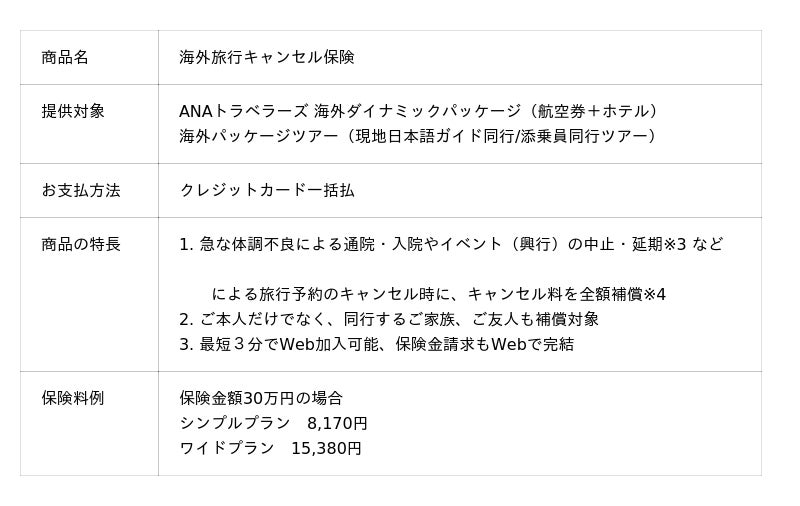Click the 商品の特長 row label
Image resolution: width=800 pixels, height=506 pixels.
coord(81,244)
